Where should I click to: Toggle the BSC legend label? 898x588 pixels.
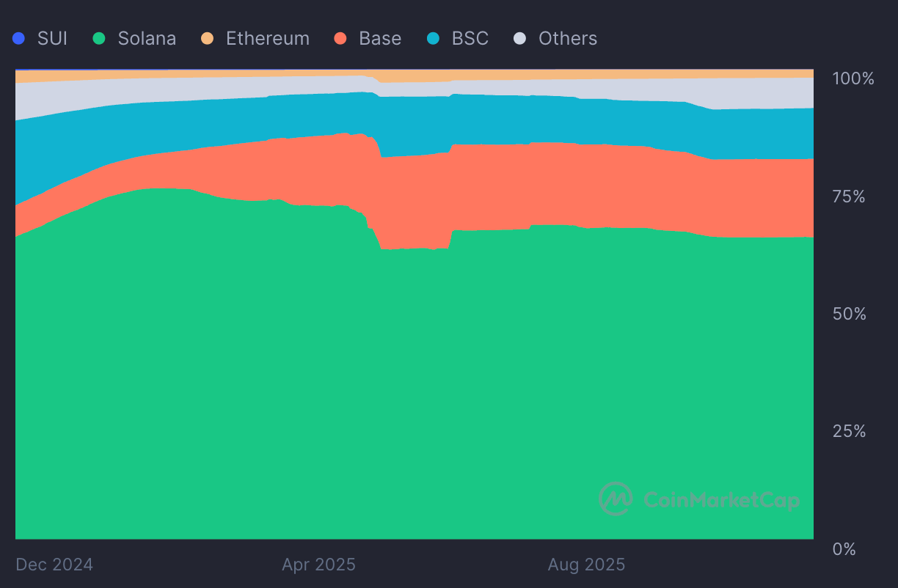point(470,39)
